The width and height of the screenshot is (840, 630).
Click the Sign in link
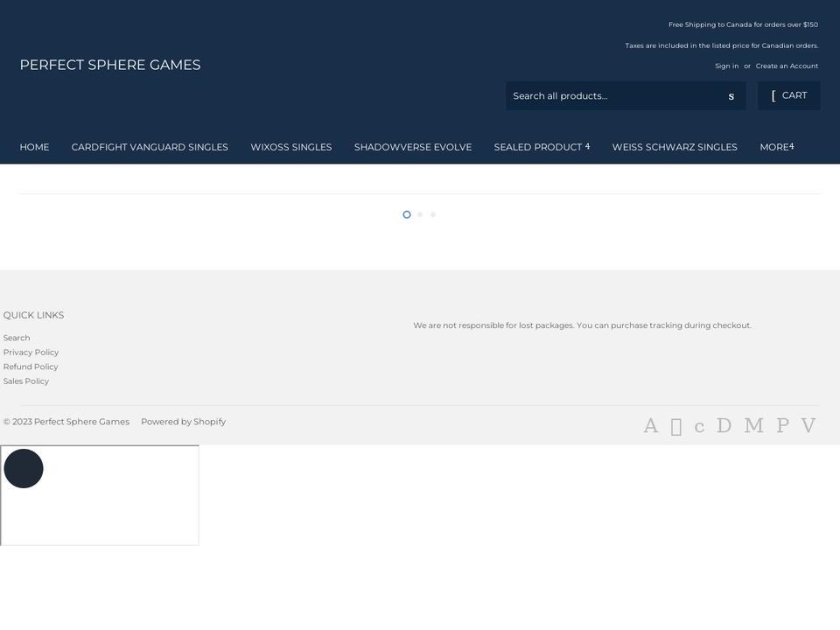pyautogui.click(x=726, y=66)
